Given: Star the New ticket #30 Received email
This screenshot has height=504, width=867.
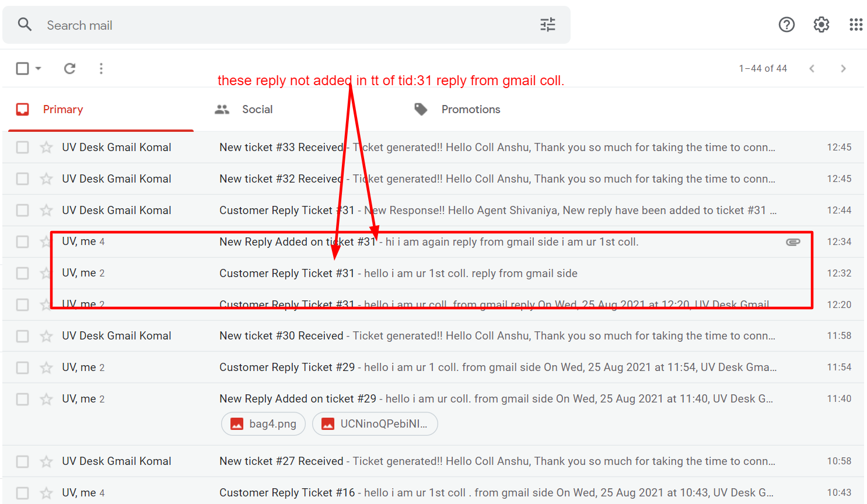Looking at the screenshot, I should point(46,336).
